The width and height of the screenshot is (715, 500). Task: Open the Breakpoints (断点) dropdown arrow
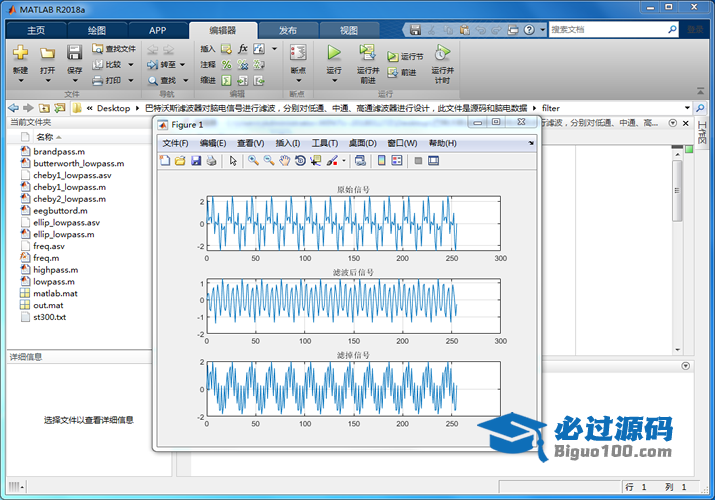[x=299, y=81]
